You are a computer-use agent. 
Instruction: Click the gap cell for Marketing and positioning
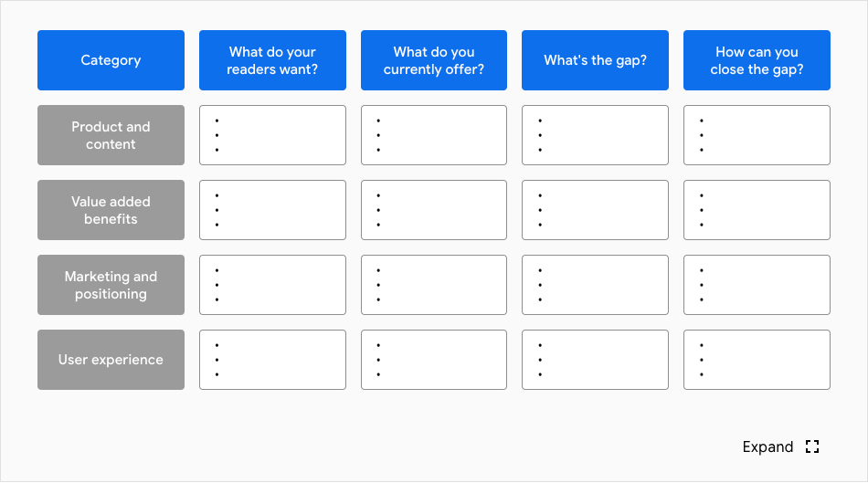point(595,285)
